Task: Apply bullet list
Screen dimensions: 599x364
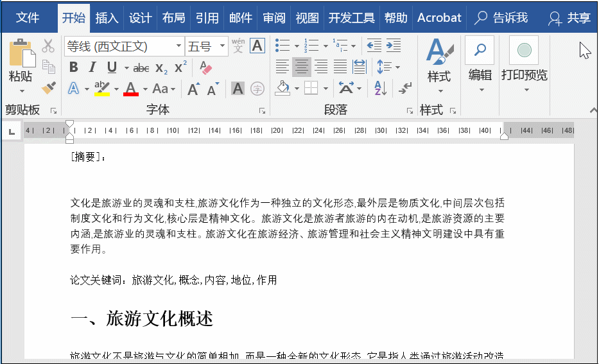Action: (282, 46)
